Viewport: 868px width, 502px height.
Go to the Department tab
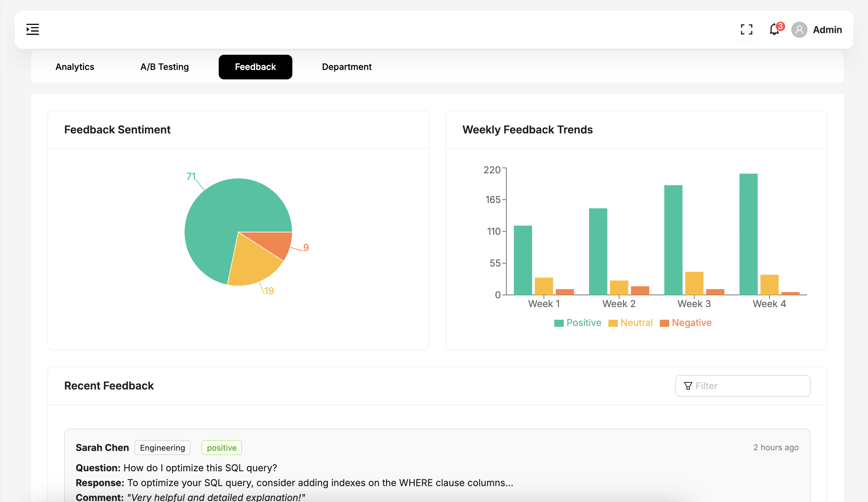(x=346, y=67)
